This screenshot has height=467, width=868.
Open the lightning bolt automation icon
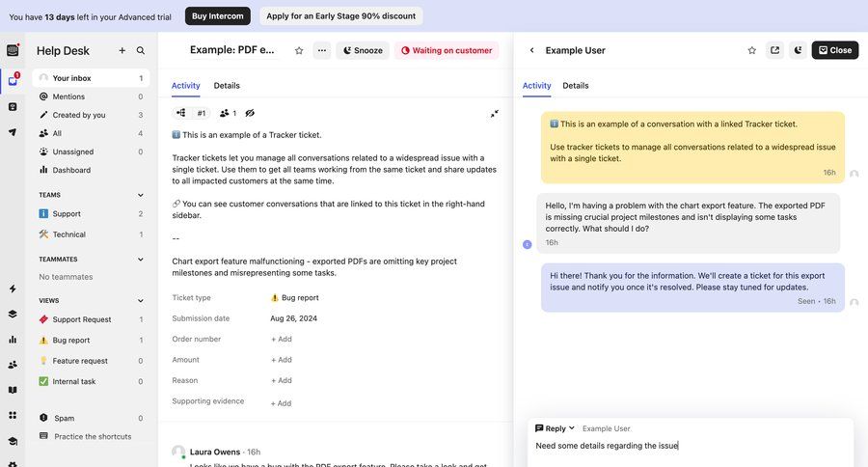tap(13, 288)
